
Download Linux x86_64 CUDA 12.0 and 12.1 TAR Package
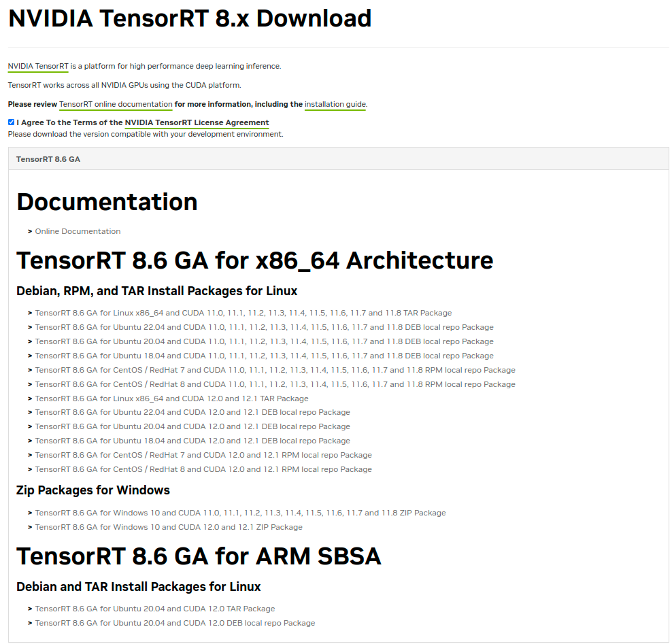click(171, 399)
